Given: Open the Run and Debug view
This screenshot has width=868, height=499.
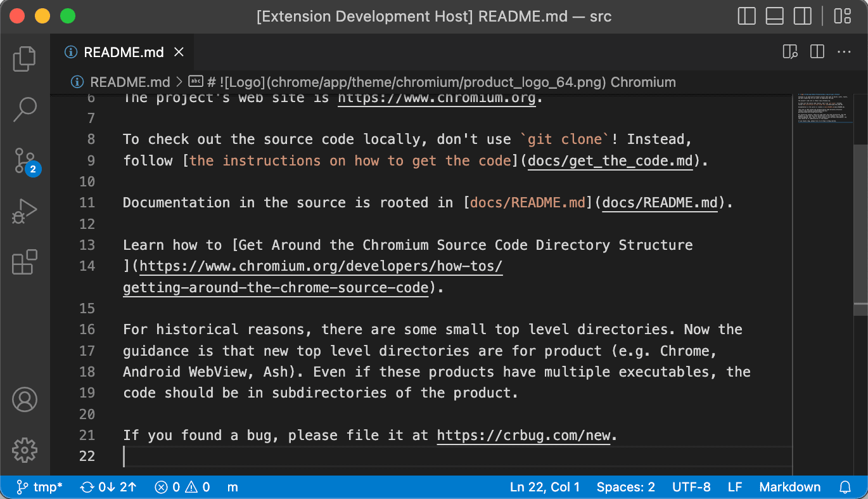Looking at the screenshot, I should [25, 212].
